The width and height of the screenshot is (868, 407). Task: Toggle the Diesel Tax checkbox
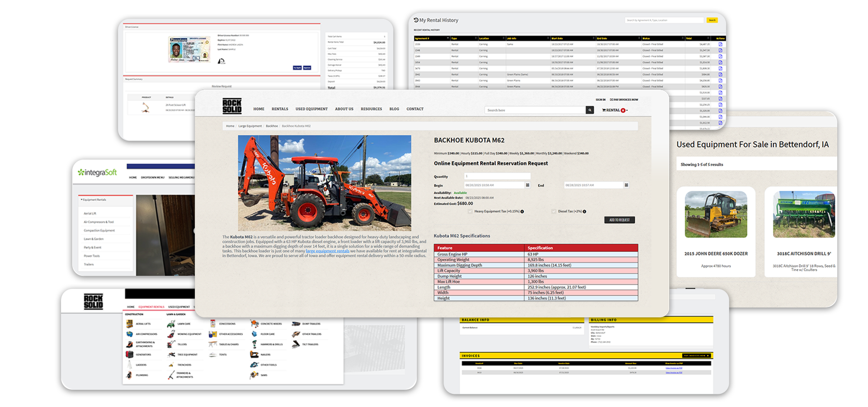click(x=554, y=211)
